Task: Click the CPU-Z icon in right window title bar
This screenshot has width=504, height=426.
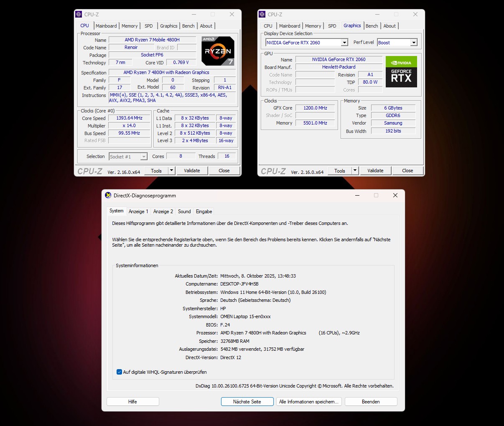Action: [x=262, y=14]
